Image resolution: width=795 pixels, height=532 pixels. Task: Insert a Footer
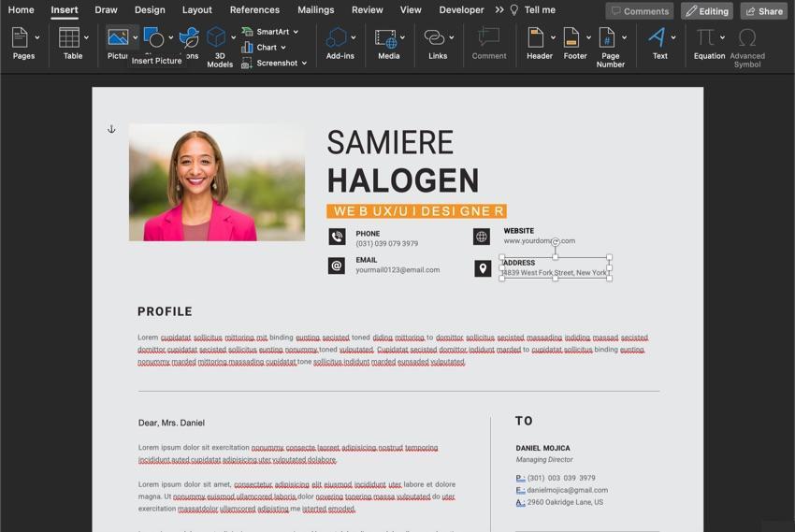[571, 37]
